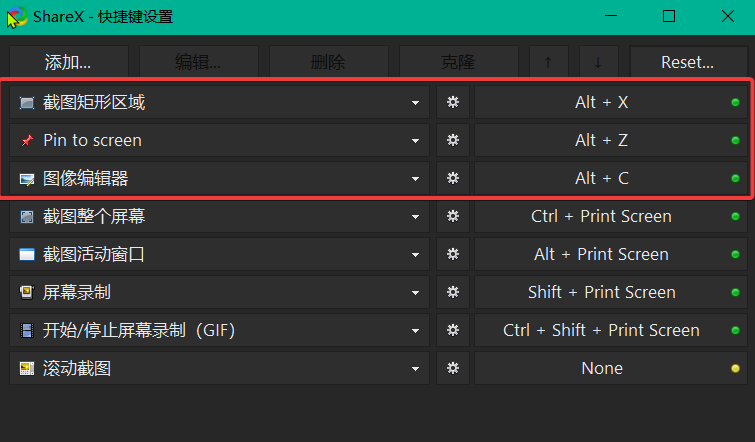Screen dimensions: 755x442
Task: Open gear settings for 截图矩形区域 hotkey
Action: point(453,102)
